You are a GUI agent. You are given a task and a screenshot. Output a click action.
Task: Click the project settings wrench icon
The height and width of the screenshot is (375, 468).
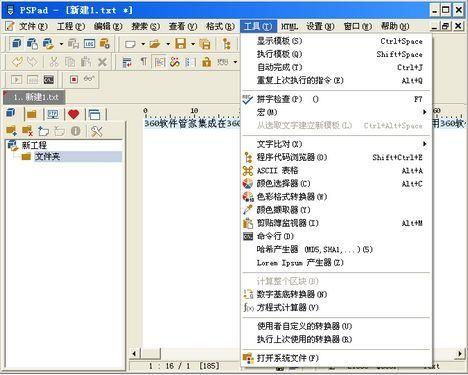[x=97, y=131]
